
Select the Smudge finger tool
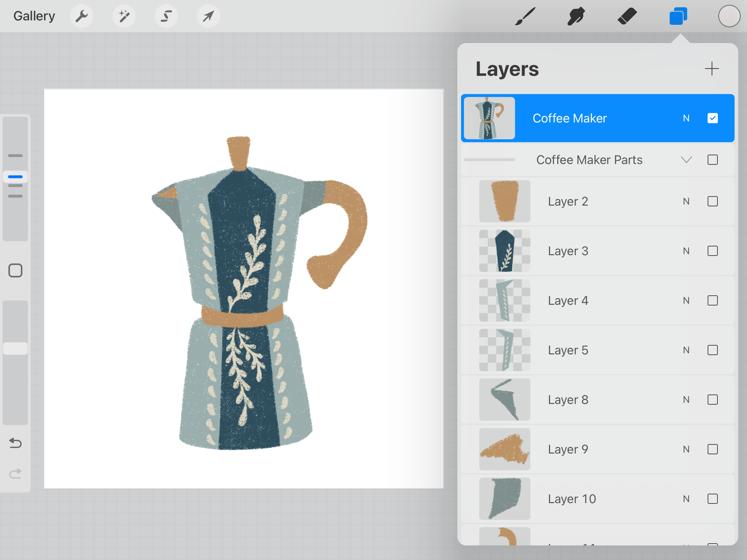coord(576,16)
